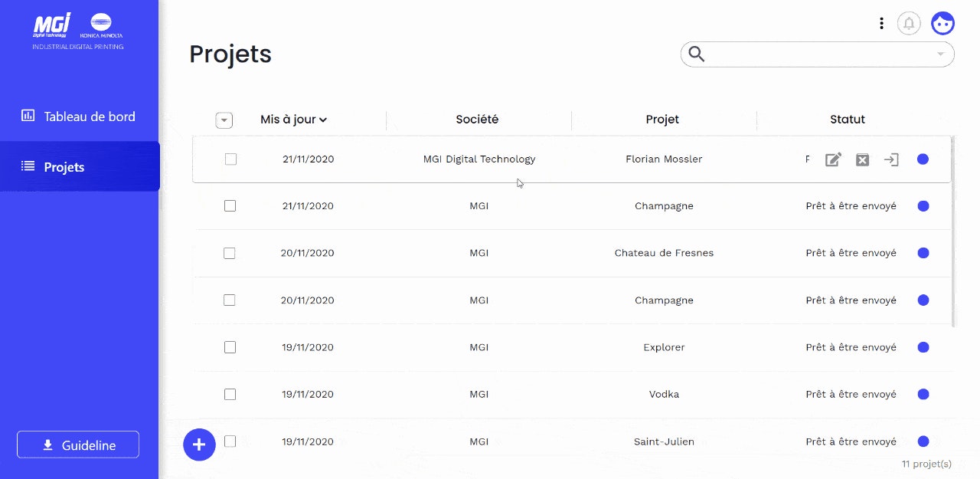
Task: Select the Explorer project checkbox
Action: coord(230,347)
